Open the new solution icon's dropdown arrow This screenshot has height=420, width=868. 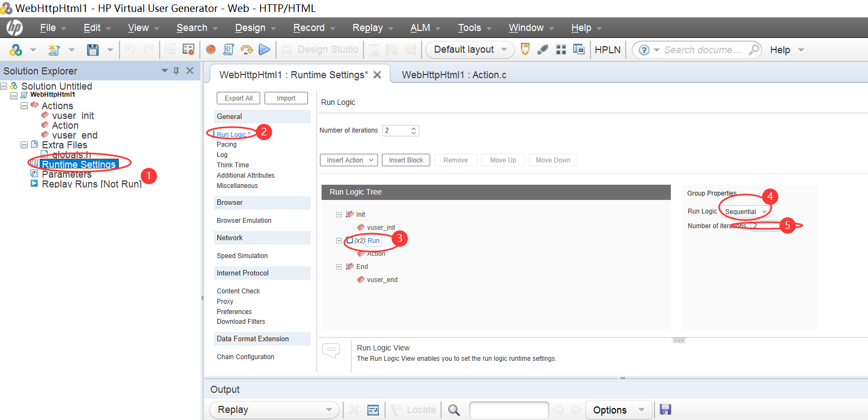[33, 50]
